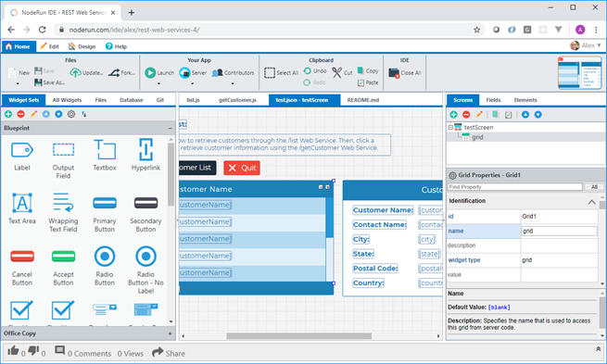Click Select All in the ribbon
Viewport: 607px width, 364px height.
282,73
